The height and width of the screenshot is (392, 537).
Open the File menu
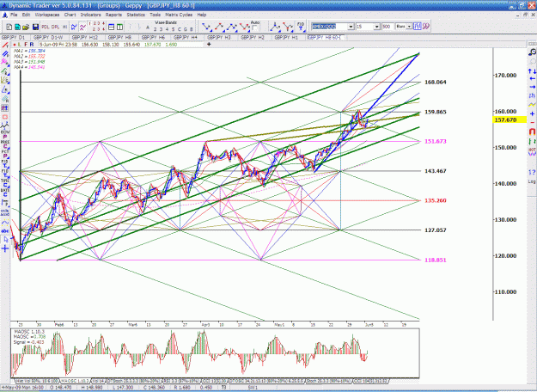[14, 15]
